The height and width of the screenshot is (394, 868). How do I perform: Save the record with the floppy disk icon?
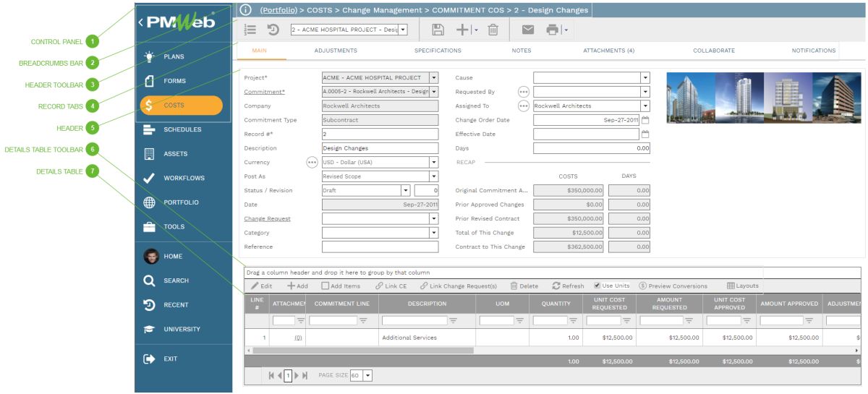pyautogui.click(x=438, y=30)
